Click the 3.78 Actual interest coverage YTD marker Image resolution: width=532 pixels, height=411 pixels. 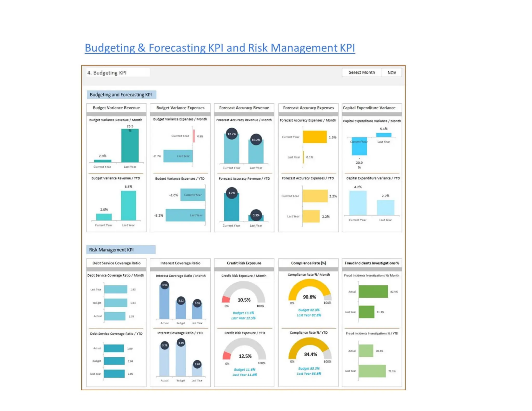[x=165, y=346]
